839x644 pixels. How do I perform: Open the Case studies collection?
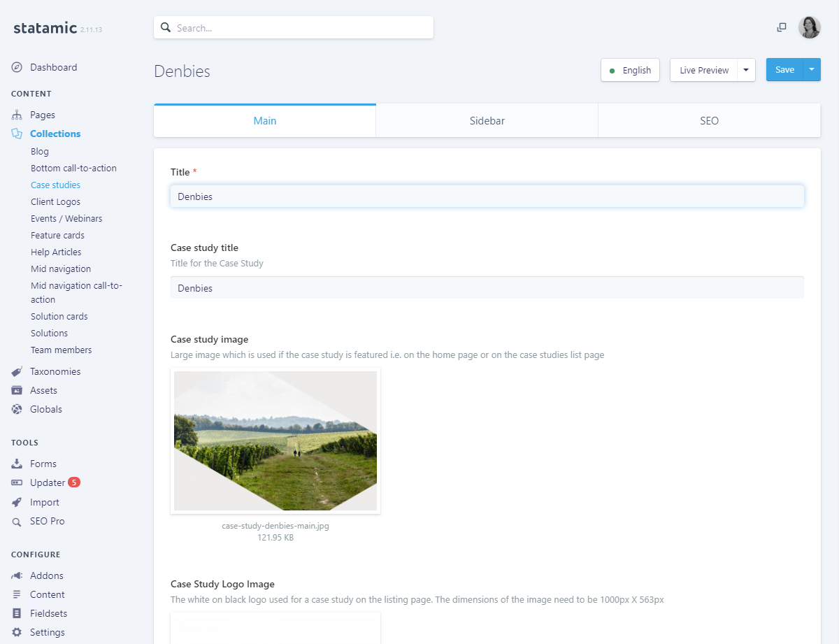[x=55, y=185]
